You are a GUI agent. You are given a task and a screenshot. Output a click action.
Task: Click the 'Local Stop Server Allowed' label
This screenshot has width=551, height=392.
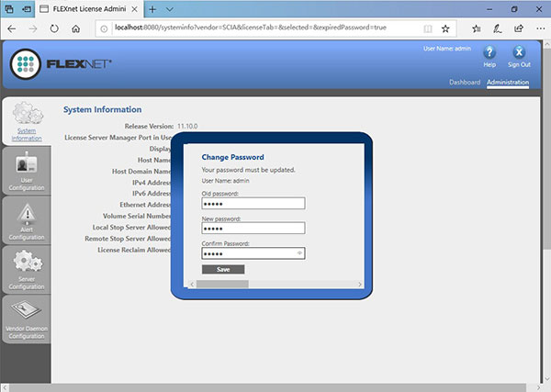click(131, 228)
